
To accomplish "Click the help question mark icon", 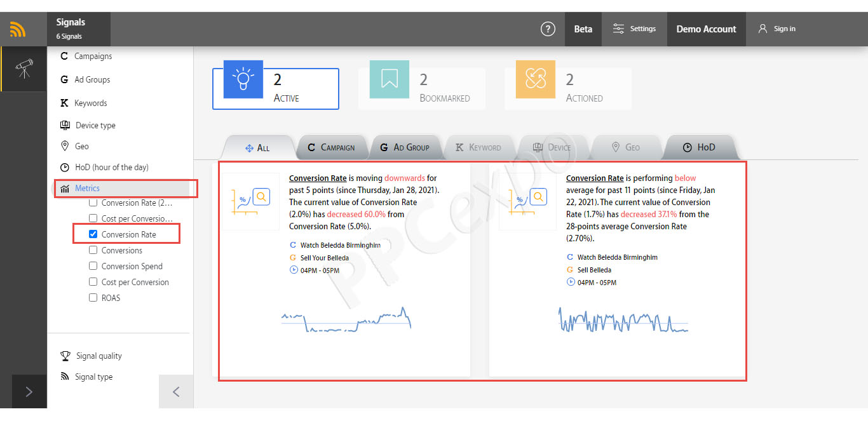I will 548,29.
